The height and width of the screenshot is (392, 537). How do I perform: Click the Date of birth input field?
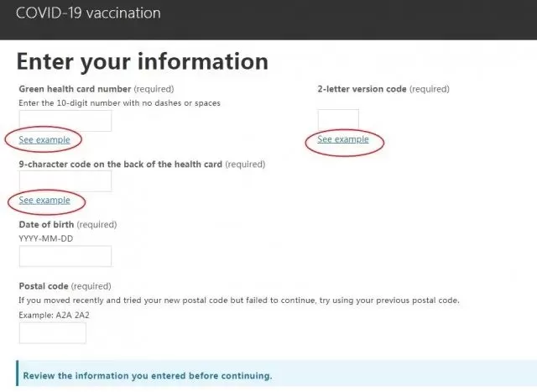tap(65, 256)
